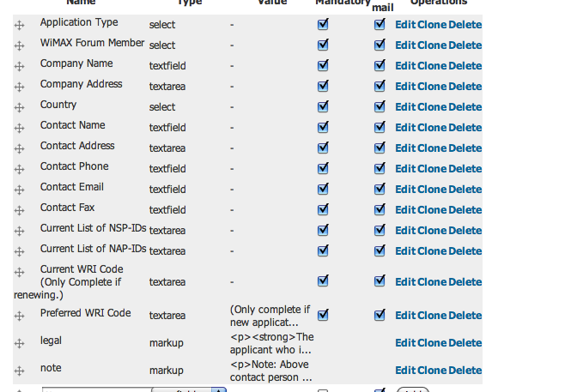Select the move icon for Contact Fax
The height and width of the screenshot is (392, 565).
20,210
